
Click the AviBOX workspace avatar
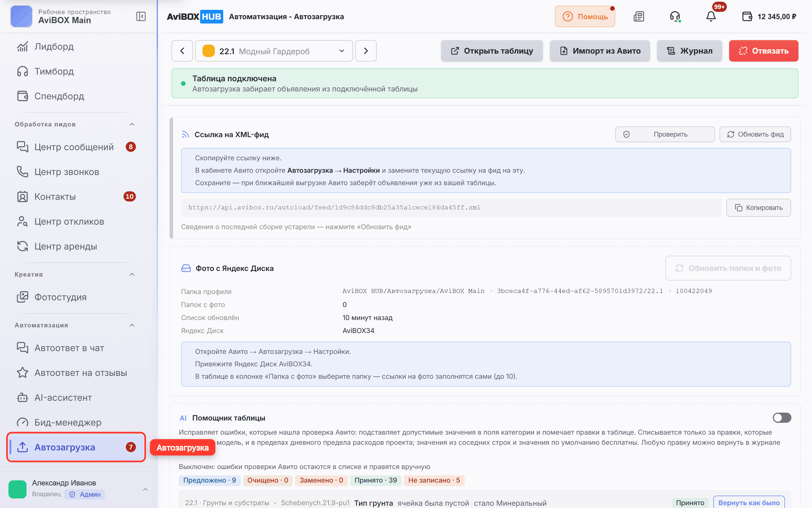[21, 16]
